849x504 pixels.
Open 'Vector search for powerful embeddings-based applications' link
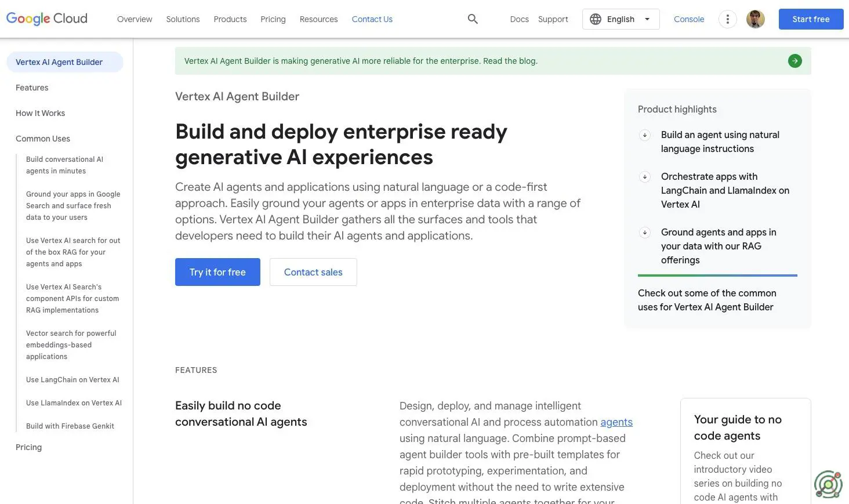pyautogui.click(x=71, y=345)
